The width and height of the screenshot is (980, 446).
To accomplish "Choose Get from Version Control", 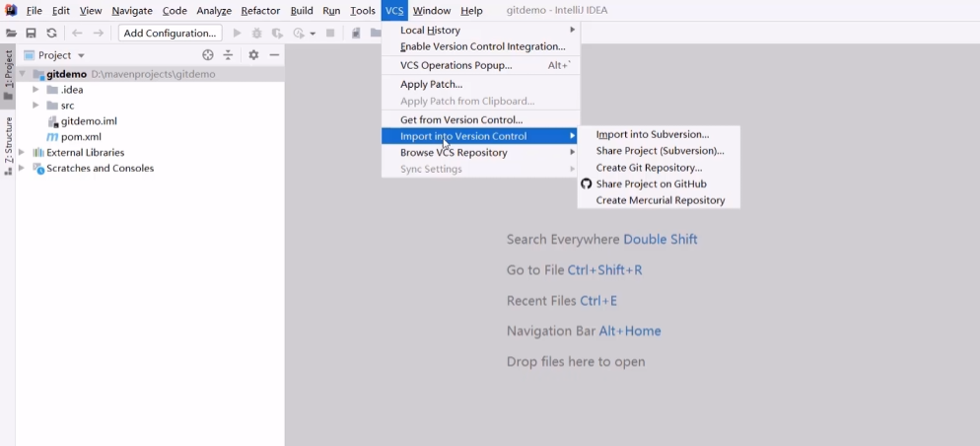I will pyautogui.click(x=481, y=120).
